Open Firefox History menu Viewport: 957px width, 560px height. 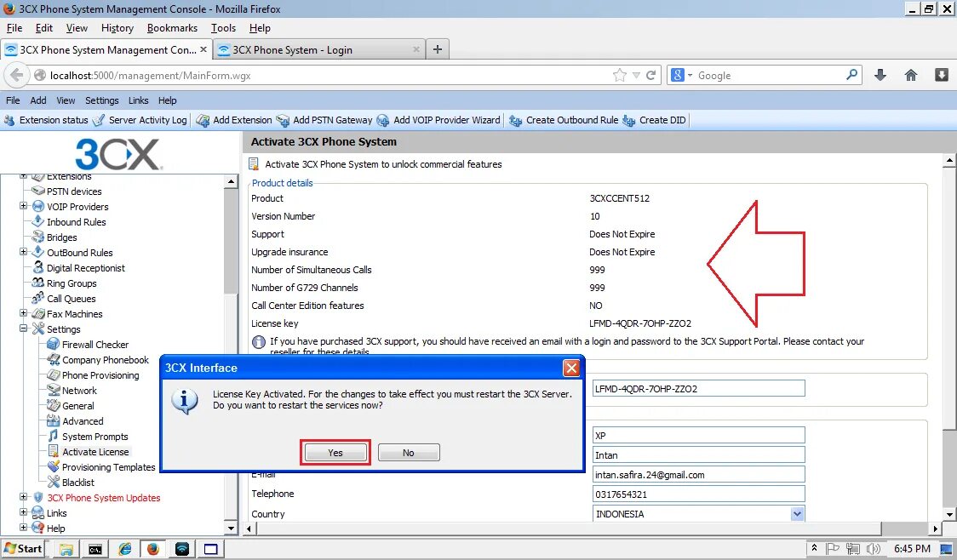tap(117, 28)
